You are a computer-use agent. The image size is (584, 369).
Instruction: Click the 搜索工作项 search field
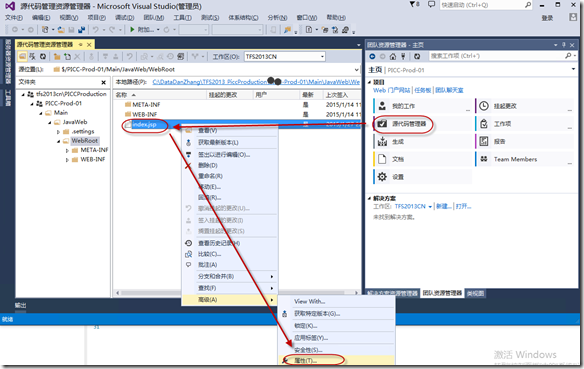(x=497, y=56)
